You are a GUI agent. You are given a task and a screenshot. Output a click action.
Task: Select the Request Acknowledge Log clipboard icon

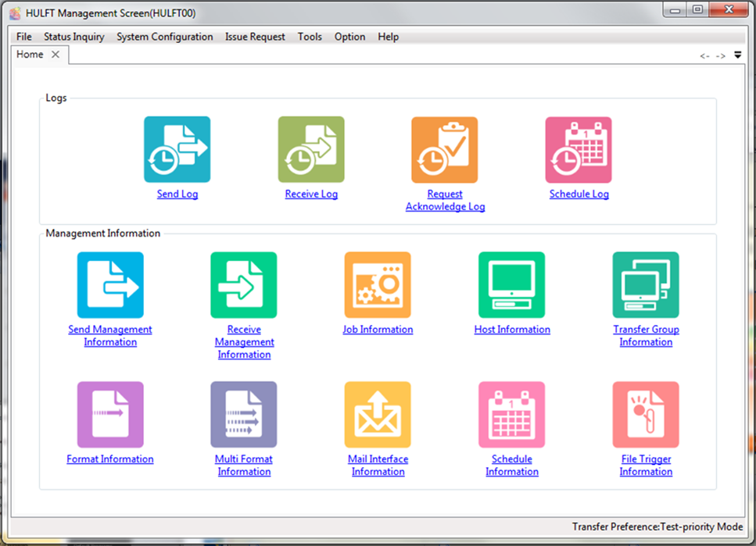click(x=444, y=149)
